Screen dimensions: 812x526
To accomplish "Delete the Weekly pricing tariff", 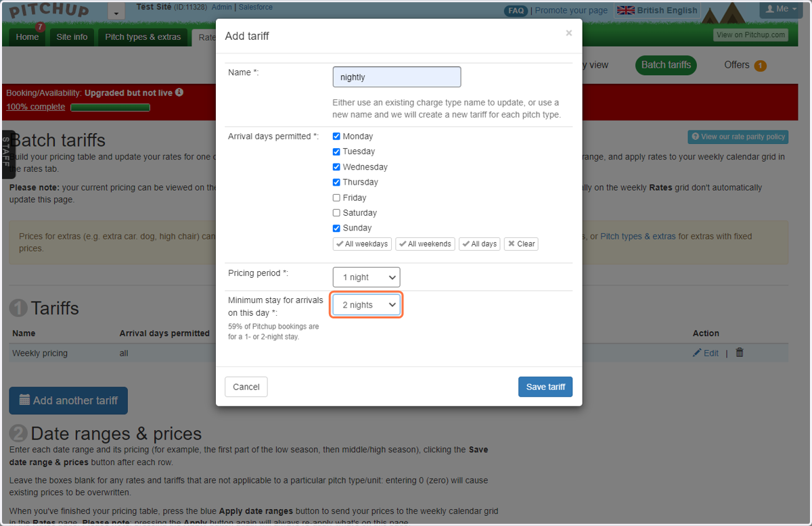I will pos(740,352).
